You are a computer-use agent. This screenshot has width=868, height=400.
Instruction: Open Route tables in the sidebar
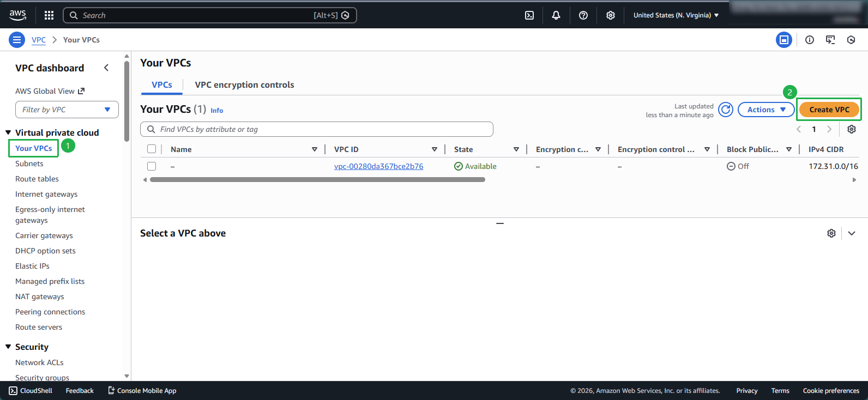(x=37, y=179)
